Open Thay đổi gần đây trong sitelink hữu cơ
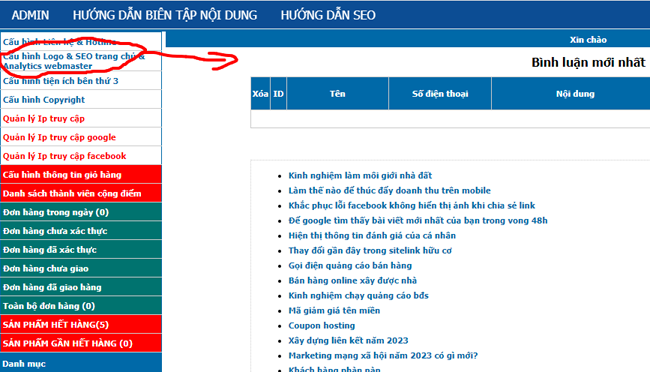 point(370,250)
